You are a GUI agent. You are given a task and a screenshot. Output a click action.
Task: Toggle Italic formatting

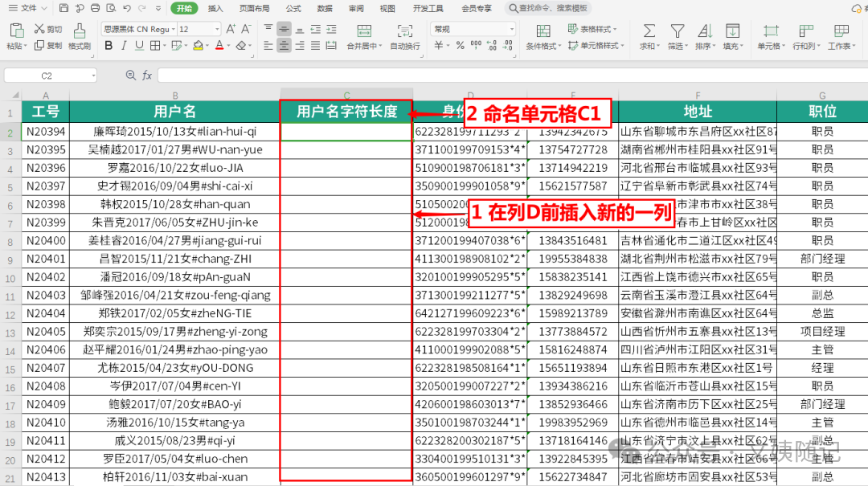coord(124,46)
